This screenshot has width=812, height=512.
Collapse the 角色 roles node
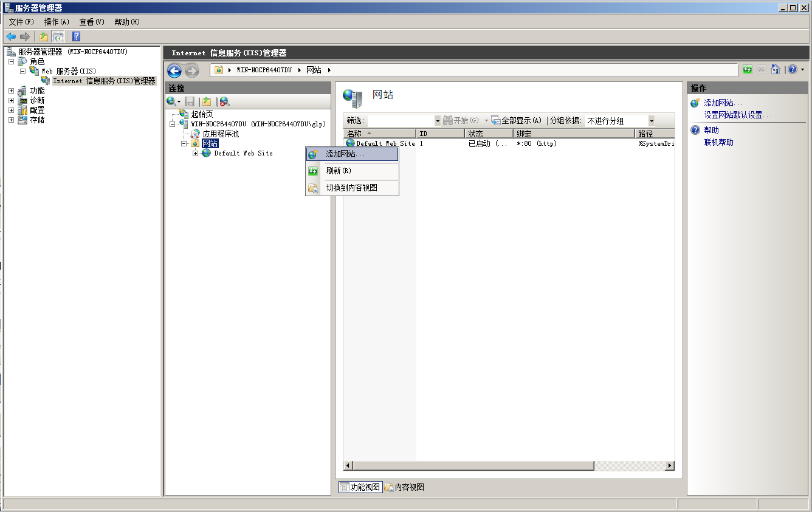pos(11,61)
